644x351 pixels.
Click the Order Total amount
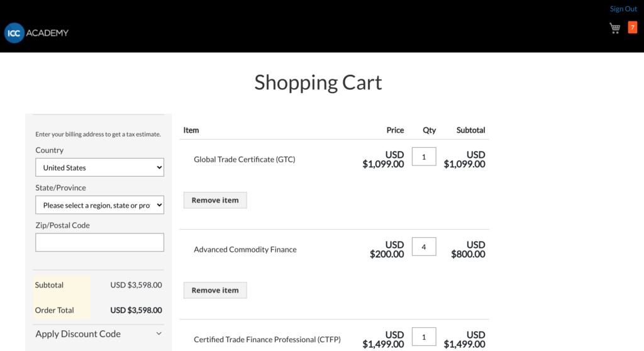(x=136, y=310)
